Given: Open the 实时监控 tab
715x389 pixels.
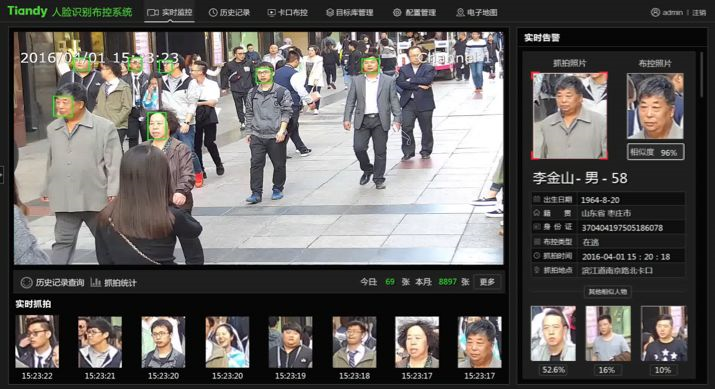Looking at the screenshot, I should 170,12.
